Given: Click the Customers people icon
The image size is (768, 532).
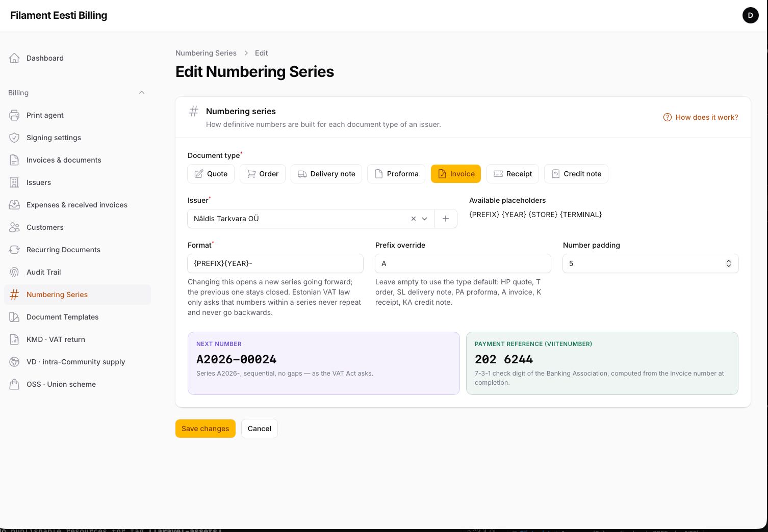Looking at the screenshot, I should [x=14, y=227].
